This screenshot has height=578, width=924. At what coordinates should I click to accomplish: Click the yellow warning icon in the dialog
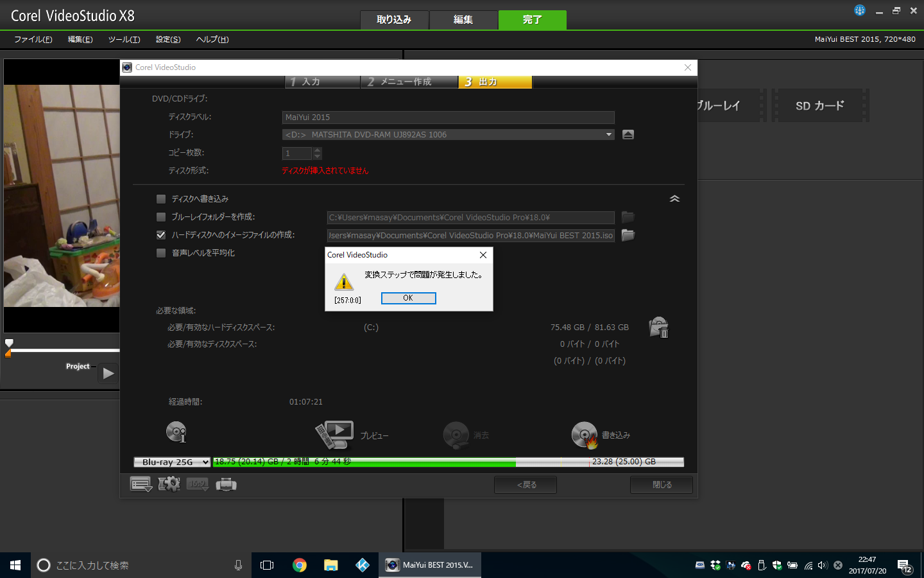coord(344,281)
